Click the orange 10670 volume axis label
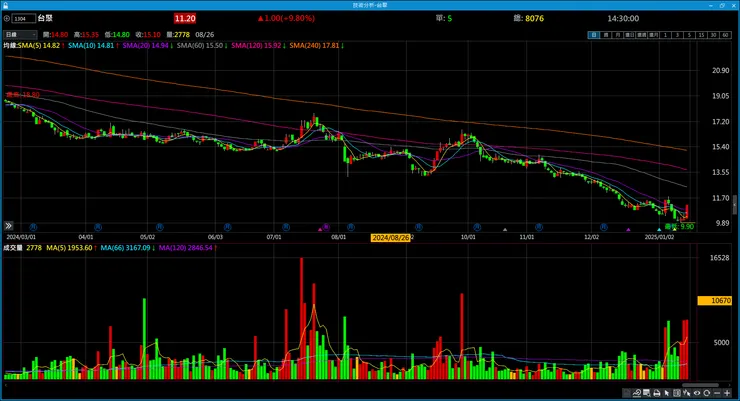Screen dimensions: 740x401 click(x=715, y=301)
